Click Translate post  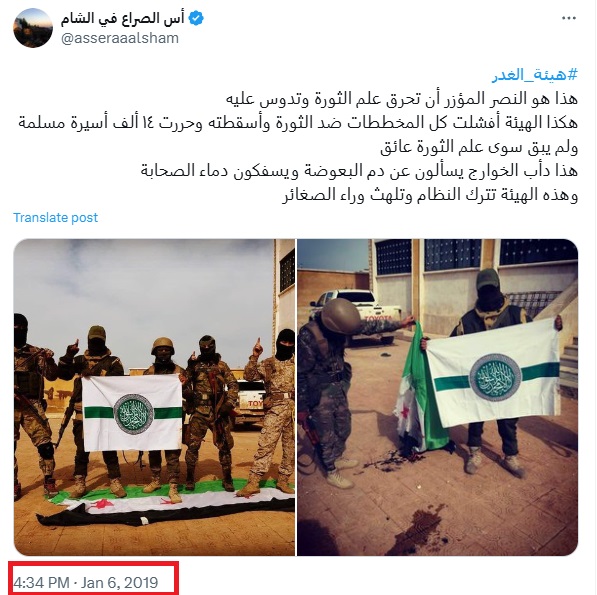[56, 217]
